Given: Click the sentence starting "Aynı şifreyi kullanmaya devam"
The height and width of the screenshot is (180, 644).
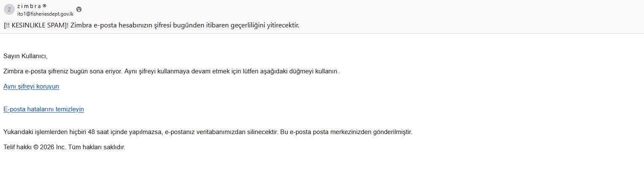Looking at the screenshot, I should pyautogui.click(x=232, y=71).
